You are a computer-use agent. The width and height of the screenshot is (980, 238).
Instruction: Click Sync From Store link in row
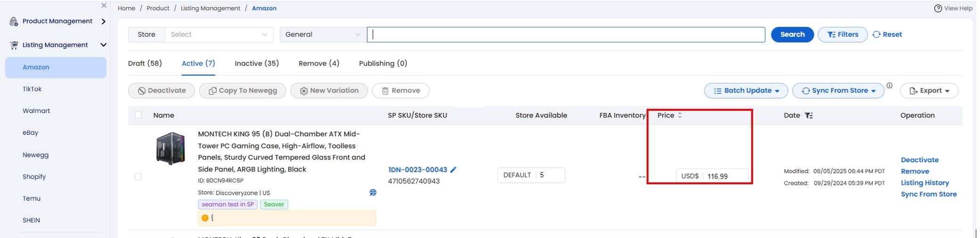click(x=929, y=194)
